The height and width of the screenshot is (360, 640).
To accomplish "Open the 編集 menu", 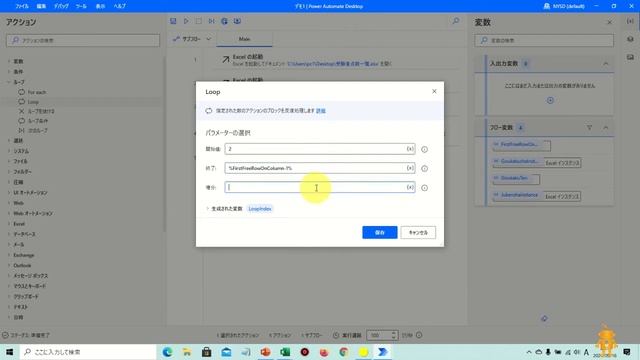I will [x=41, y=6].
